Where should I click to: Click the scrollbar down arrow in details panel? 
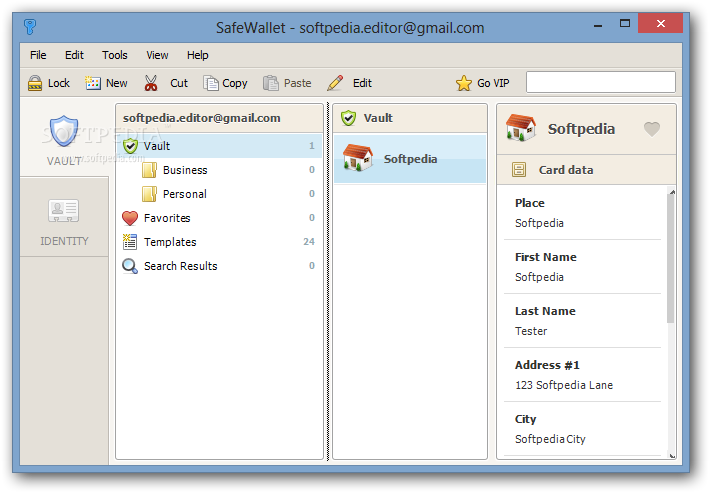pyautogui.click(x=672, y=455)
